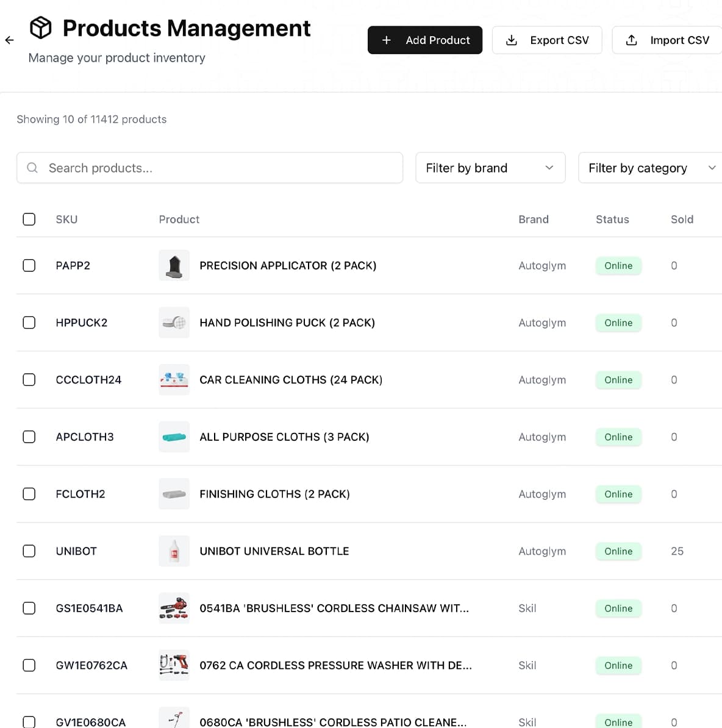The height and width of the screenshot is (728, 722).
Task: Click the download icon inside Export CSV
Action: pos(510,40)
